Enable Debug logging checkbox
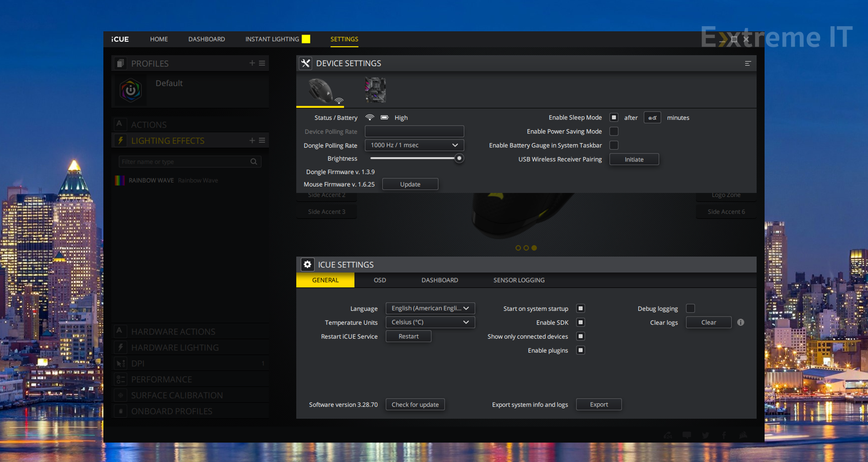Screen dimensions: 868x462 [690, 308]
